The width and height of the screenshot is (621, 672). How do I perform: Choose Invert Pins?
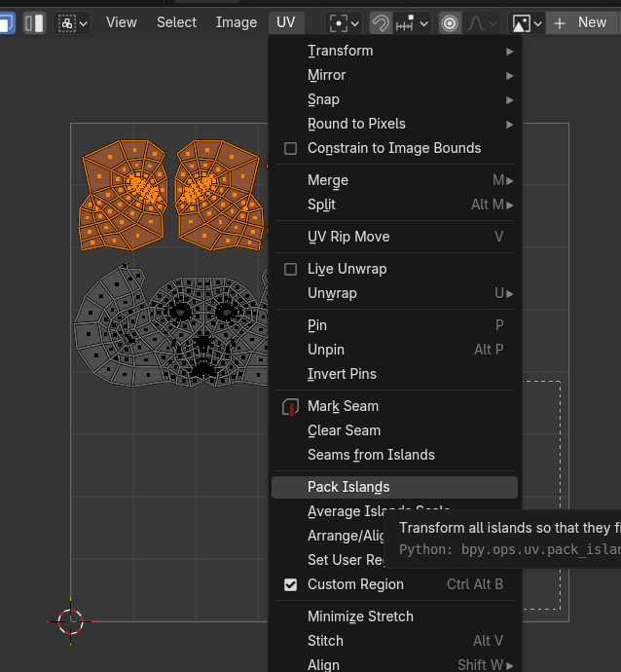[x=394, y=375]
